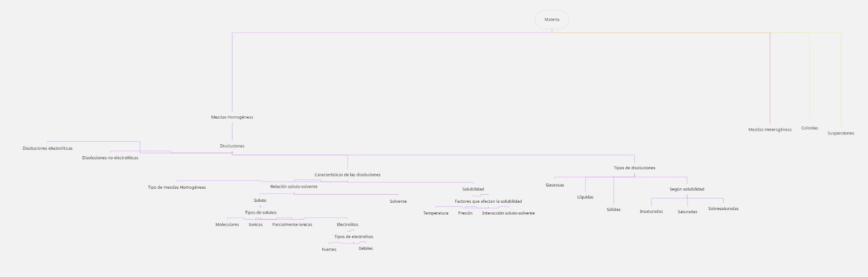Viewport: 868px width, 277px height.
Task: Select Características de las disoluciones node
Action: pos(347,175)
